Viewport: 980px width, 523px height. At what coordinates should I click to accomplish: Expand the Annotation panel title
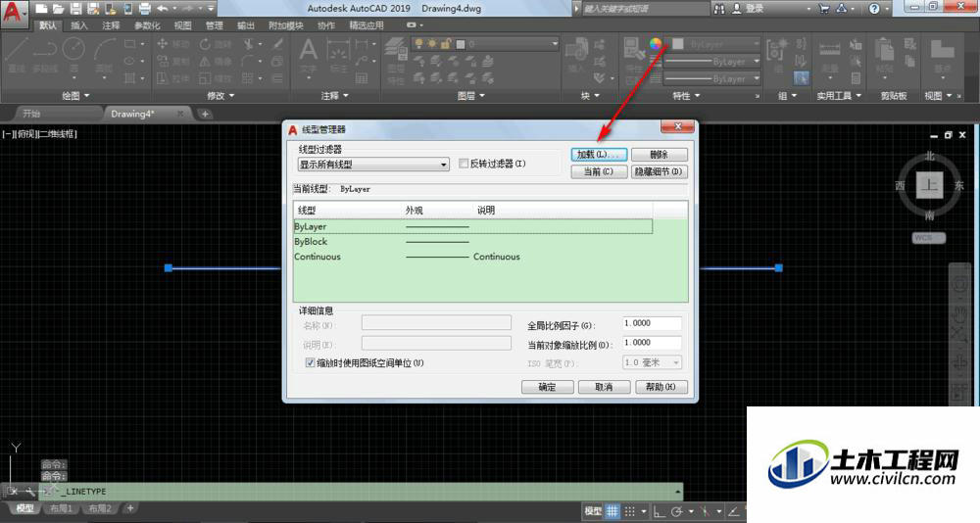(334, 96)
